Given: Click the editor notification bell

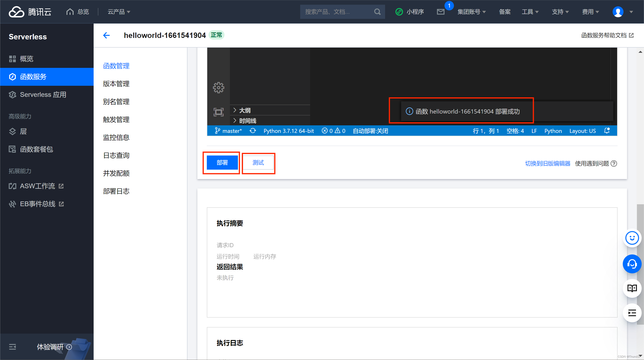Looking at the screenshot, I should pyautogui.click(x=607, y=131).
